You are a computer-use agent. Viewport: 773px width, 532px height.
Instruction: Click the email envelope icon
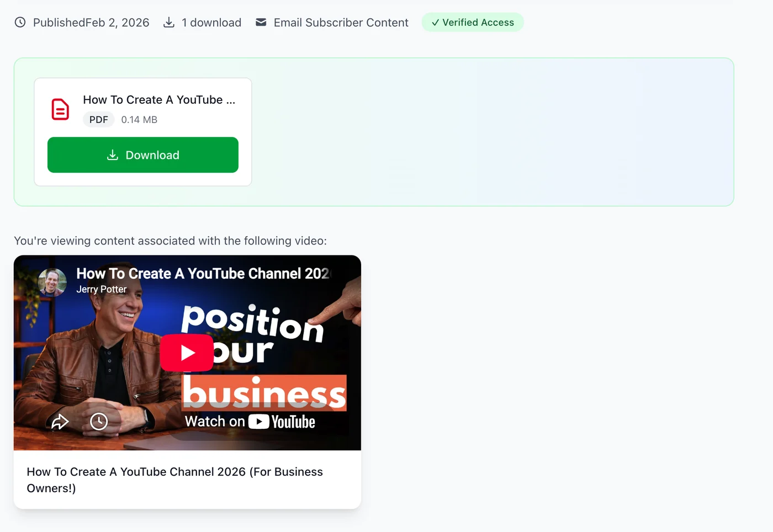coord(261,23)
